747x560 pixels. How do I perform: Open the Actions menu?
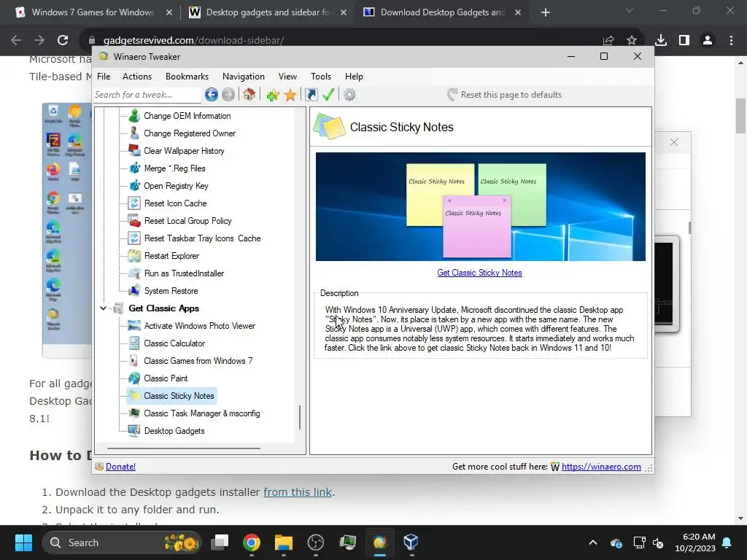tap(137, 76)
